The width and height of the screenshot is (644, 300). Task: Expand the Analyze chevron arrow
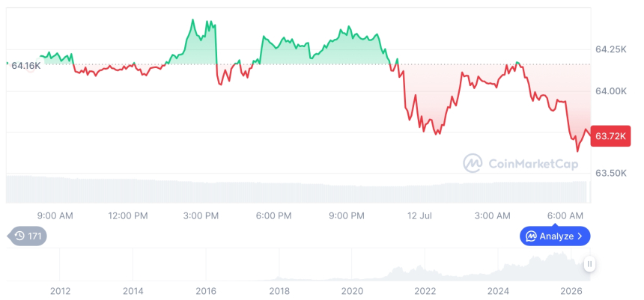coord(580,236)
